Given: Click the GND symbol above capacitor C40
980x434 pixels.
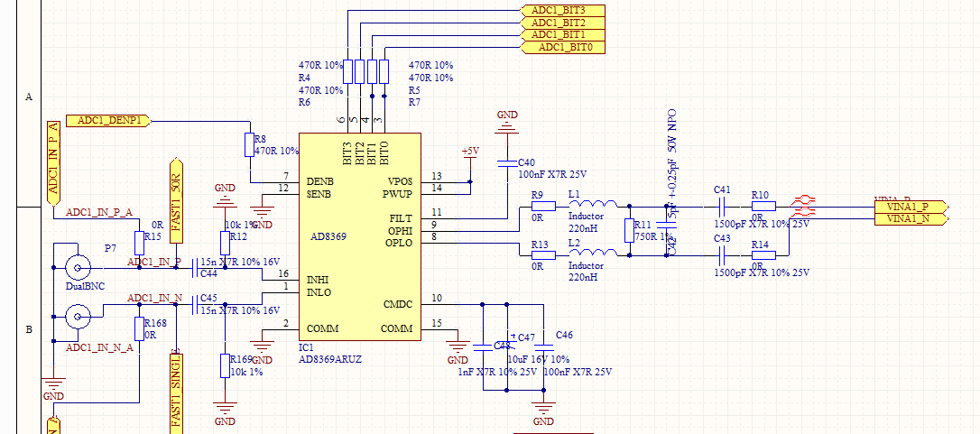Looking at the screenshot, I should [507, 122].
